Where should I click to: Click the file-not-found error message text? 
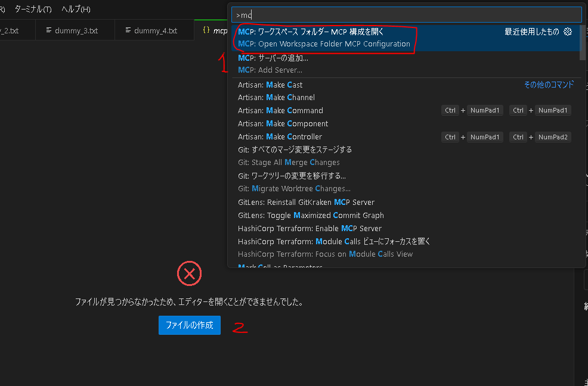click(190, 302)
